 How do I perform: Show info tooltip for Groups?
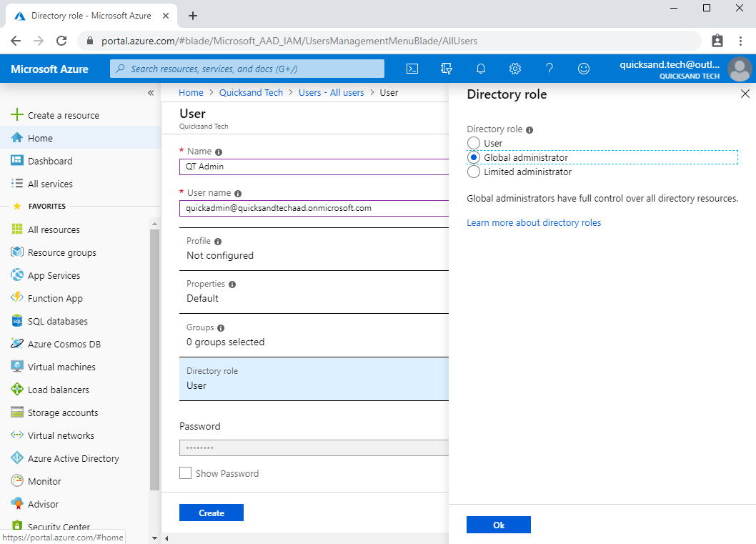221,328
